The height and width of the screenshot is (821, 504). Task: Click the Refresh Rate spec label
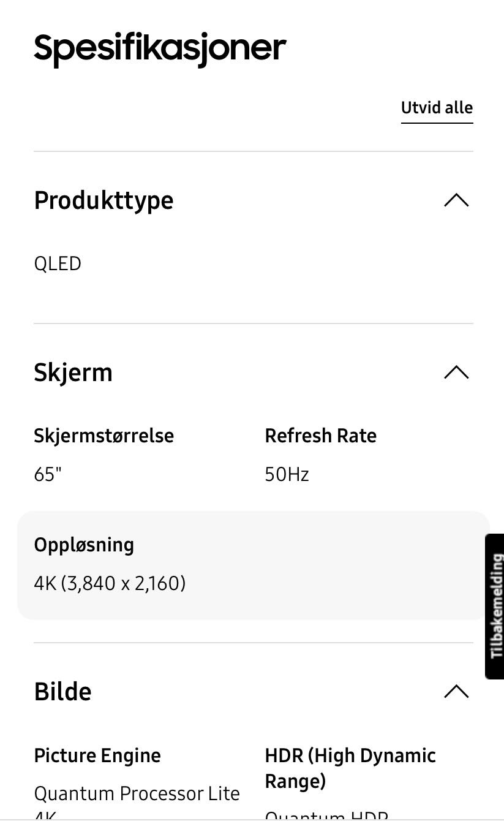click(320, 436)
